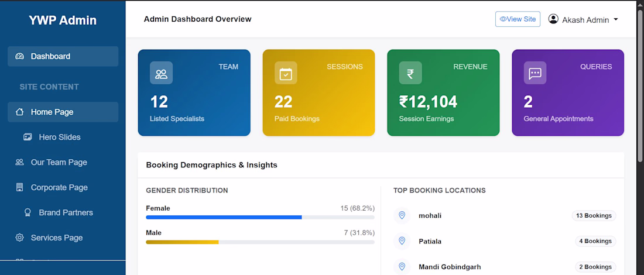This screenshot has width=644, height=275.
Task: Click the location pin icon next to mohali
Action: click(x=402, y=215)
